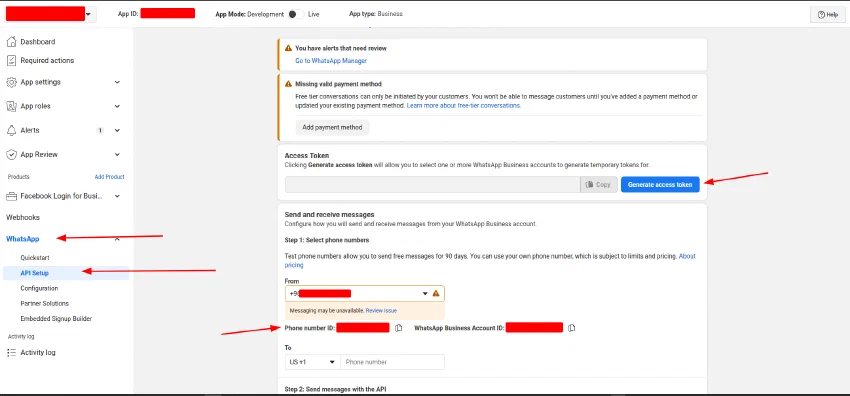Screen dimensions: 850x396
Task: Click Add payment method button
Action: 332,127
